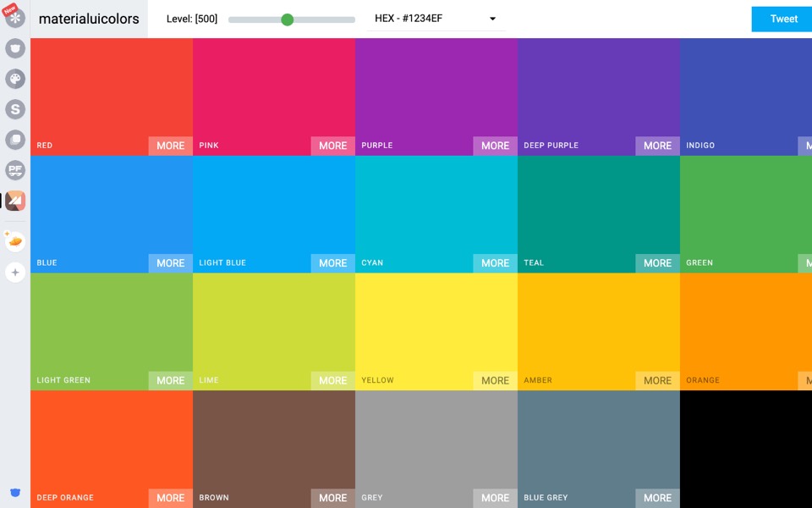Screen dimensions: 812x508
Task: Click MORE on the Blue Grey tile
Action: pyautogui.click(x=658, y=498)
